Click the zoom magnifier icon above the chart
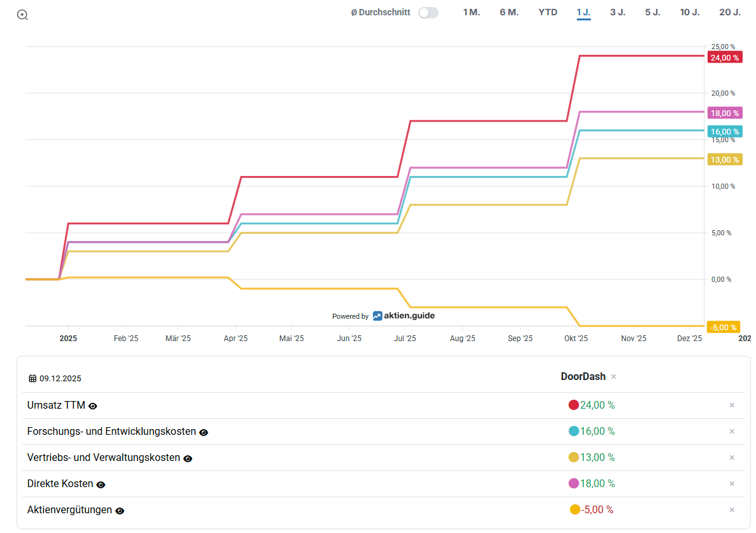Image resolution: width=756 pixels, height=533 pixels. coord(22,15)
